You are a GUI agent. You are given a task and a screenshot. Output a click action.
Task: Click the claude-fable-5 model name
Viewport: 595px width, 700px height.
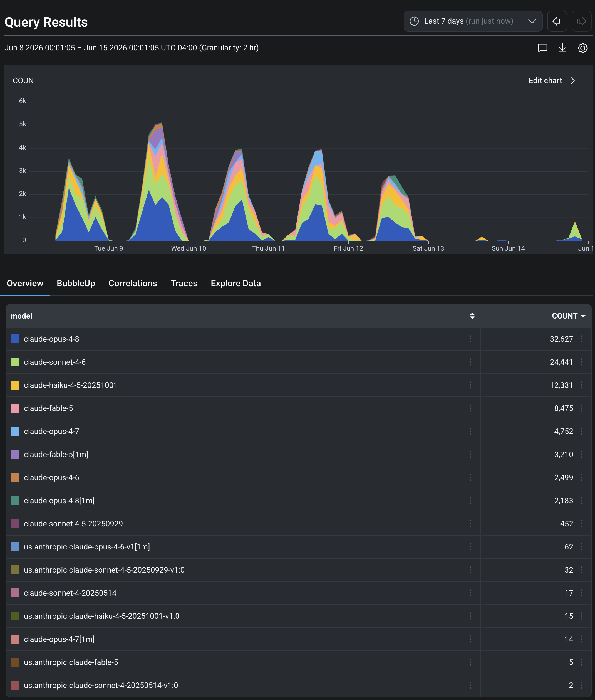tap(48, 408)
